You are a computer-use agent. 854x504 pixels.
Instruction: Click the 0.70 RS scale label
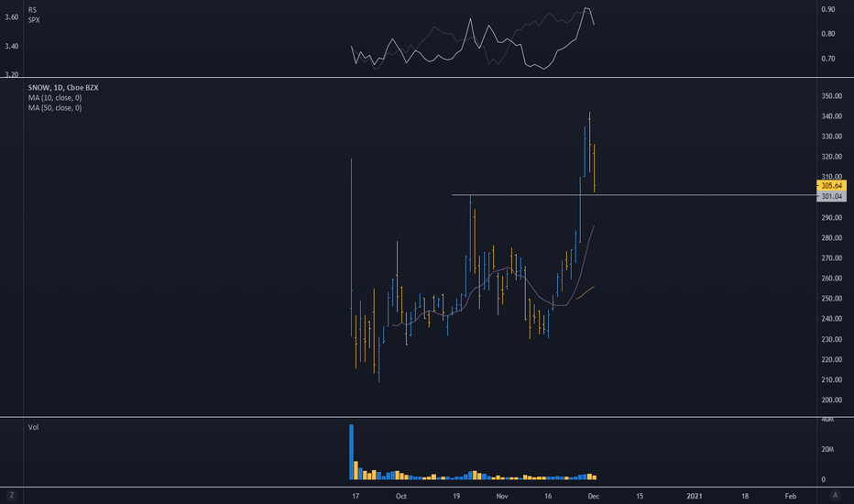coord(827,59)
